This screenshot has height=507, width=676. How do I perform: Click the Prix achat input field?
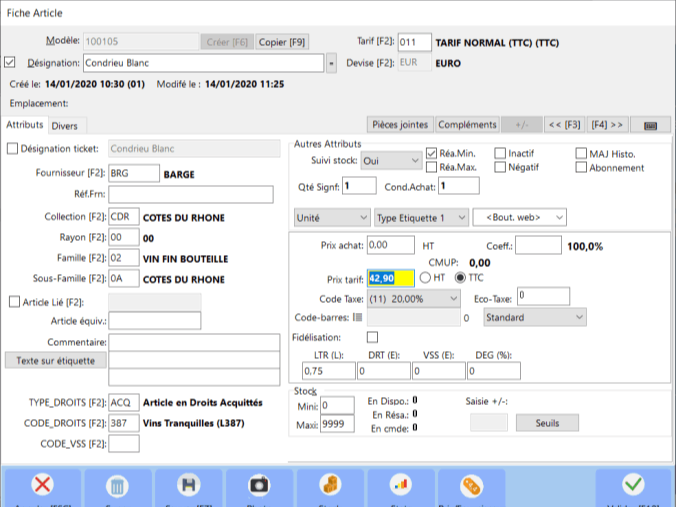tap(390, 244)
